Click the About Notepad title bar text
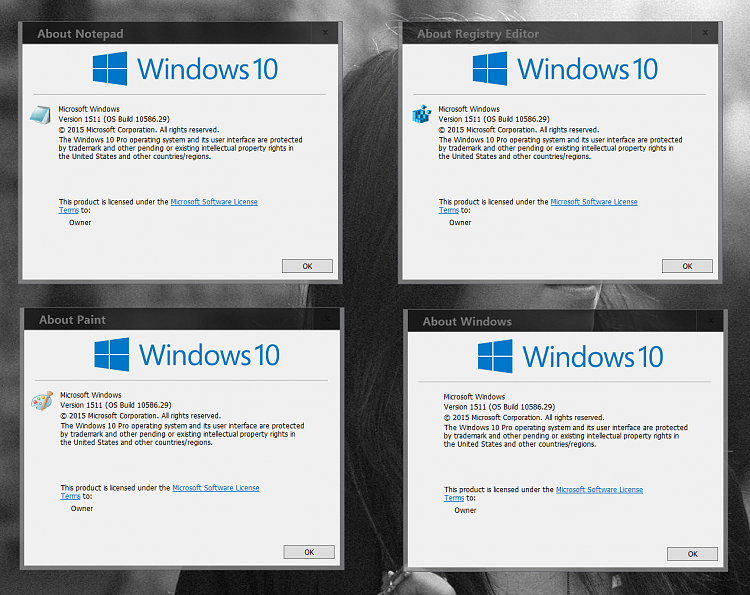The height and width of the screenshot is (595, 750). pos(80,34)
